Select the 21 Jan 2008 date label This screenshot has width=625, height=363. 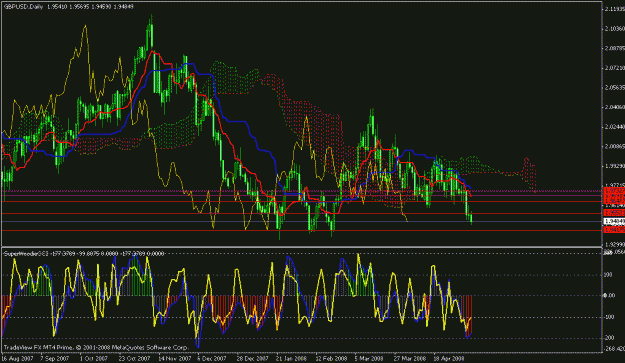(291, 358)
